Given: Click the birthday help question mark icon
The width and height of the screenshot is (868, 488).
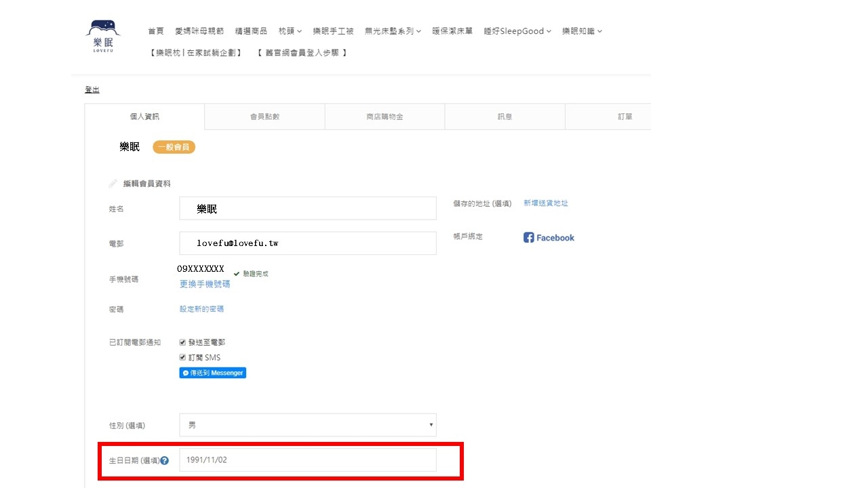Looking at the screenshot, I should pyautogui.click(x=164, y=461).
